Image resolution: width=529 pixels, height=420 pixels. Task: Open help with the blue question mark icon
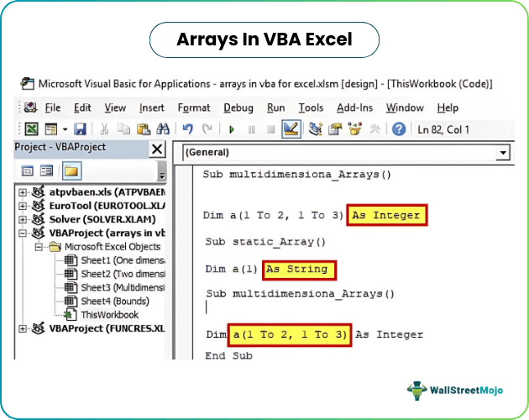tap(399, 129)
